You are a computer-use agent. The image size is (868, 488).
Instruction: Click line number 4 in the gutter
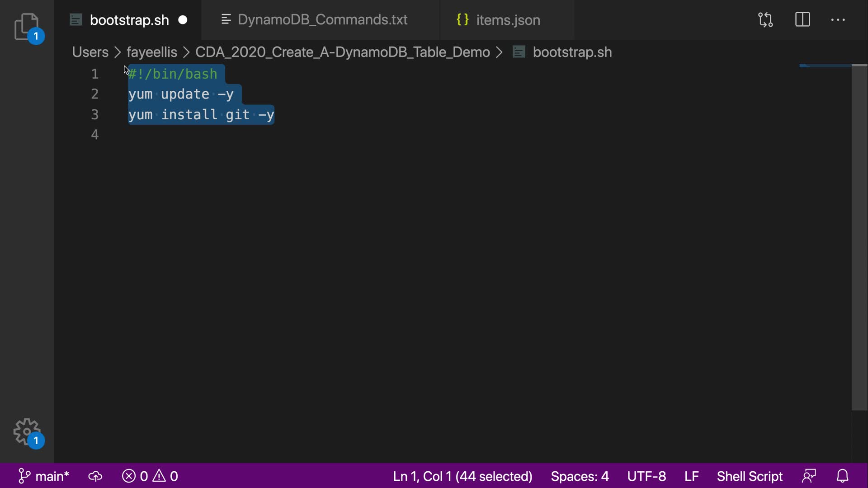(94, 135)
